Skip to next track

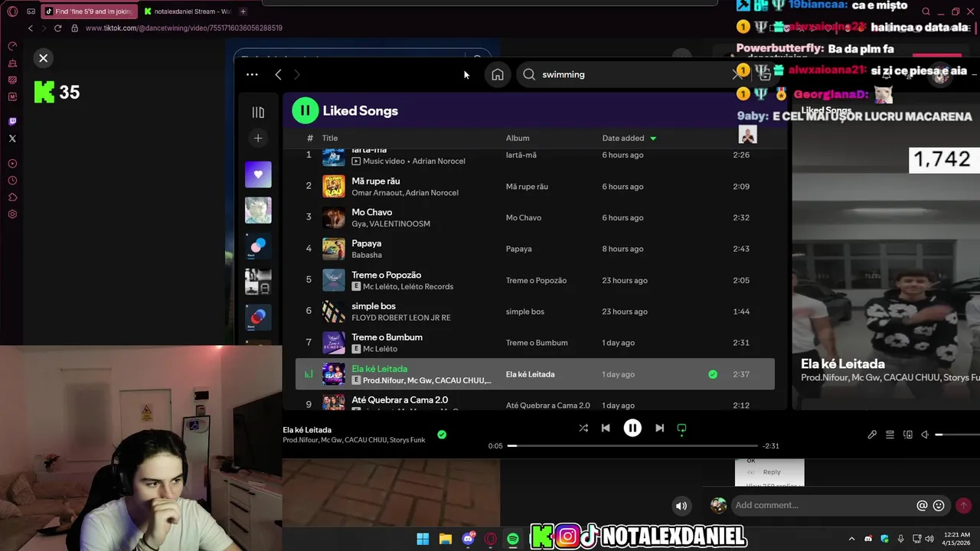659,429
